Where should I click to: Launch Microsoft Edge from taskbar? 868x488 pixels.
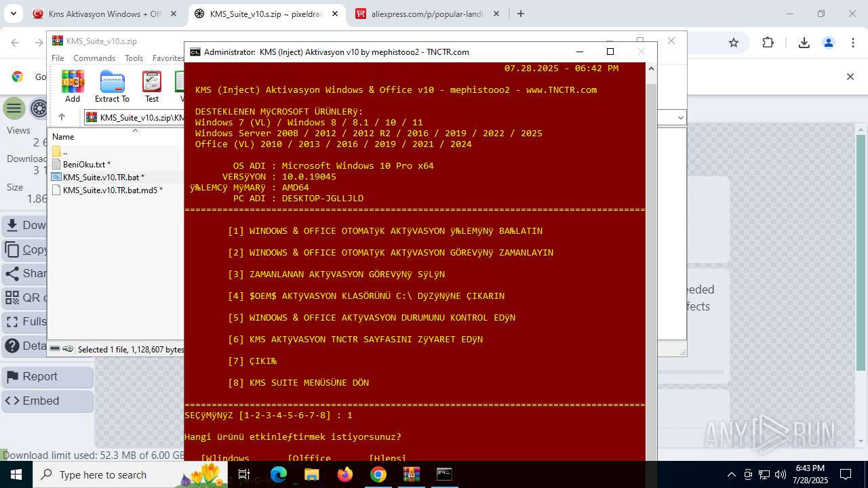tap(278, 474)
